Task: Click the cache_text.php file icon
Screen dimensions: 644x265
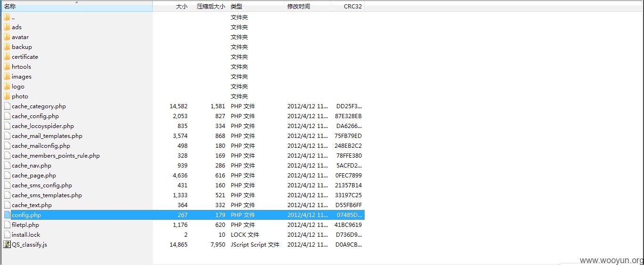Action: click(x=7, y=205)
